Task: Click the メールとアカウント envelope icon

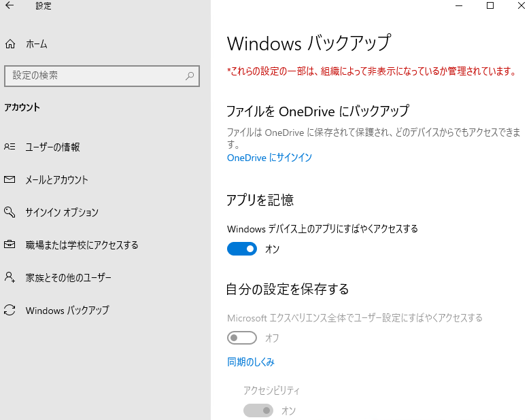Action: [x=10, y=179]
